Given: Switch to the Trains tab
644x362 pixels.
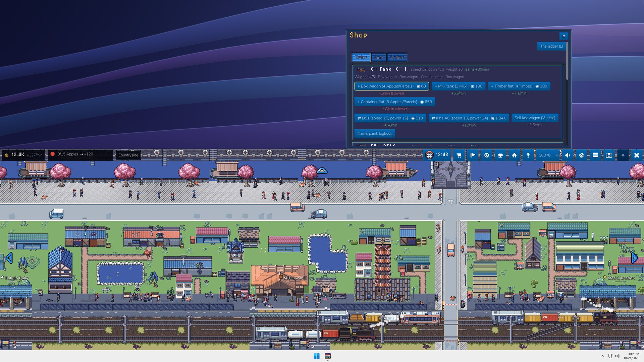Looking at the screenshot, I should (361, 57).
